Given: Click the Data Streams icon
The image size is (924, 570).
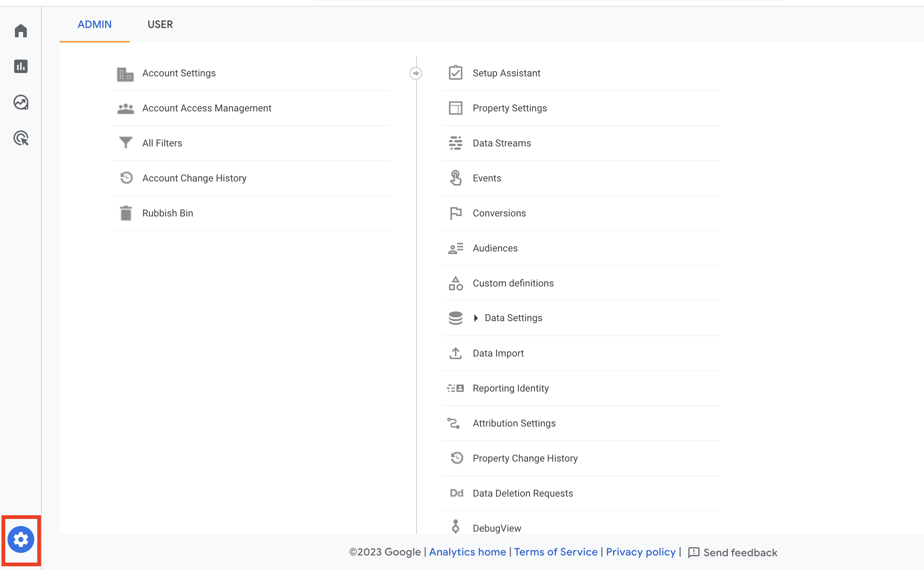Looking at the screenshot, I should click(x=455, y=143).
